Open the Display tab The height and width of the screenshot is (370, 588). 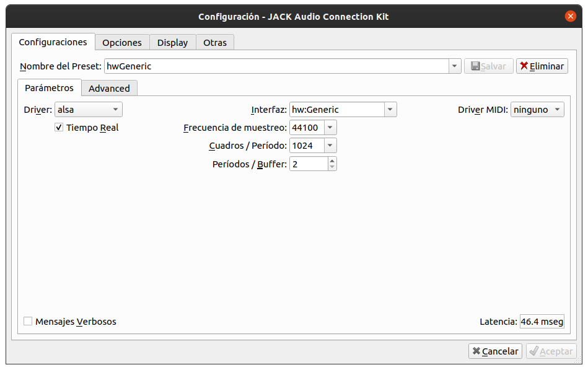click(172, 42)
